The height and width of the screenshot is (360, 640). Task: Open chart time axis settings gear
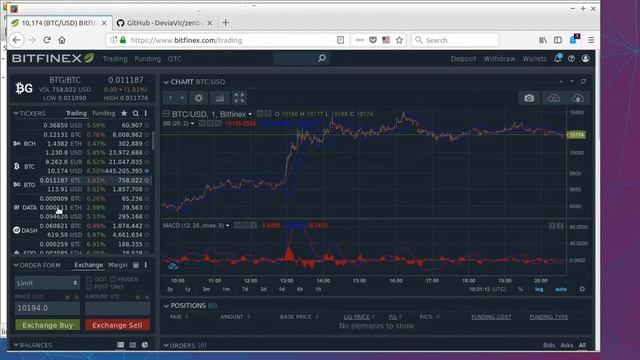pos(582,289)
